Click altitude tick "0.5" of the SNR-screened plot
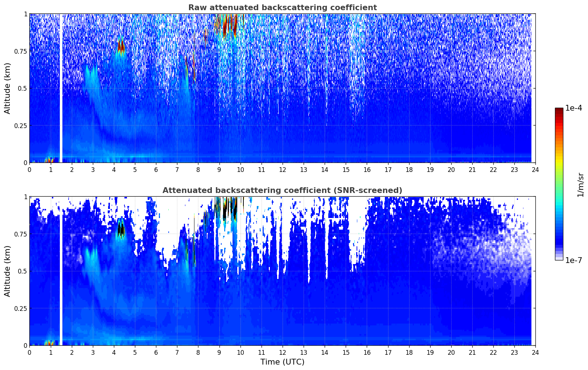 (22, 271)
